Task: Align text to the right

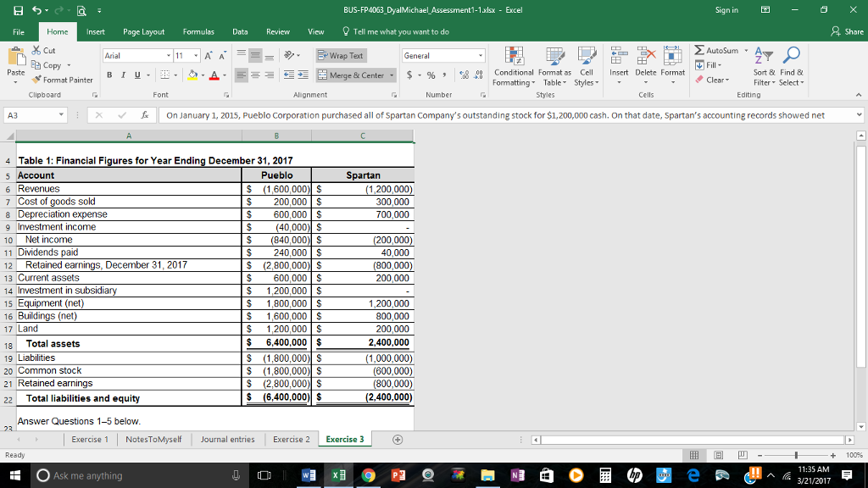Action: pos(269,75)
